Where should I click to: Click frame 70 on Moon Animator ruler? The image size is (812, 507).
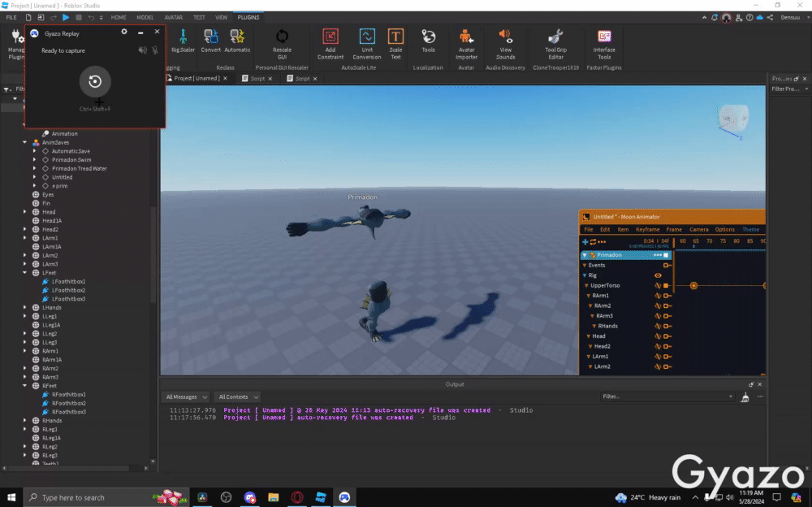(710, 241)
